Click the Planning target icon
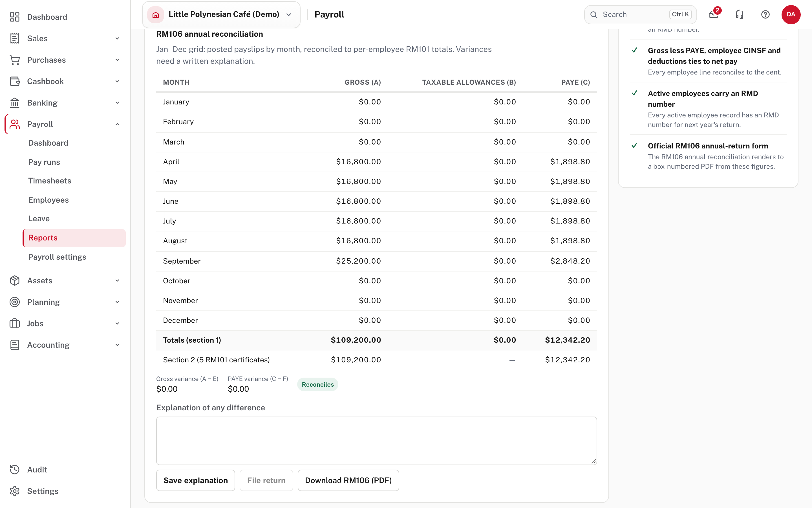Image resolution: width=812 pixels, height=508 pixels. coord(14,302)
